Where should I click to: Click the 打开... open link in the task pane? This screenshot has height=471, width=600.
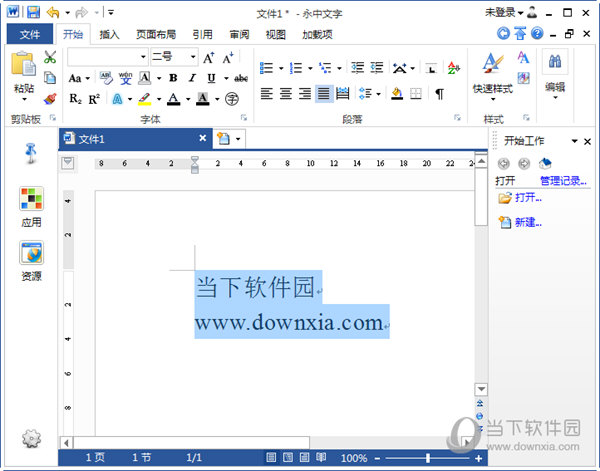pyautogui.click(x=528, y=198)
